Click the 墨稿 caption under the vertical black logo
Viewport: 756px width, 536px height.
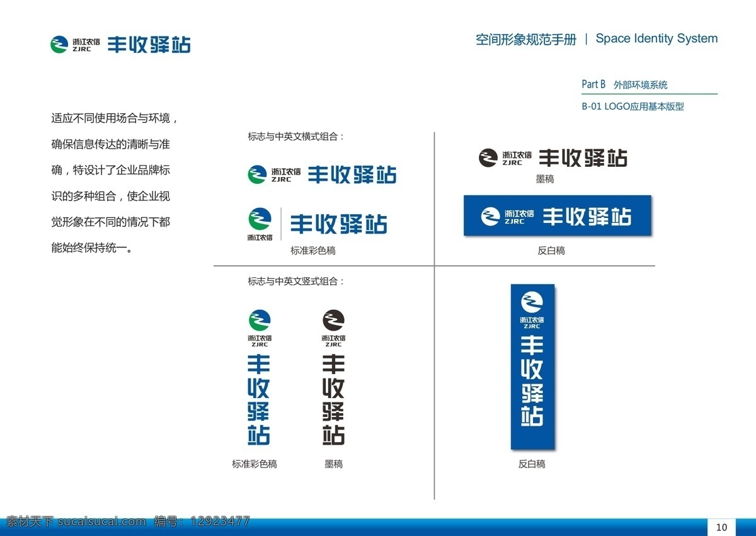click(x=334, y=464)
